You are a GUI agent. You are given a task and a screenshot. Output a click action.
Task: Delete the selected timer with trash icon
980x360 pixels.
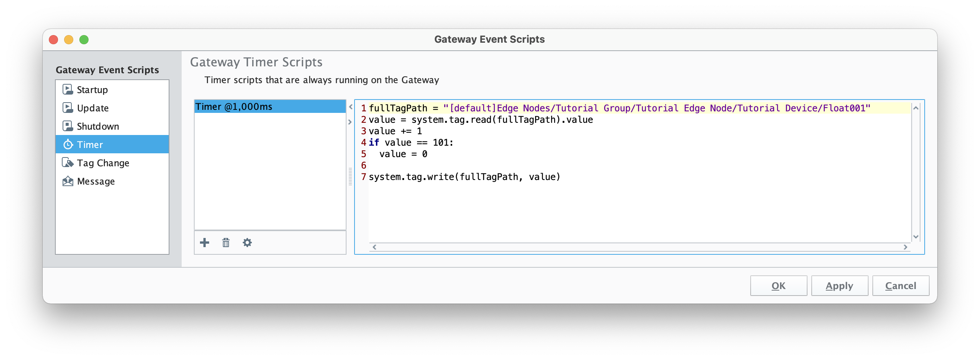tap(226, 243)
